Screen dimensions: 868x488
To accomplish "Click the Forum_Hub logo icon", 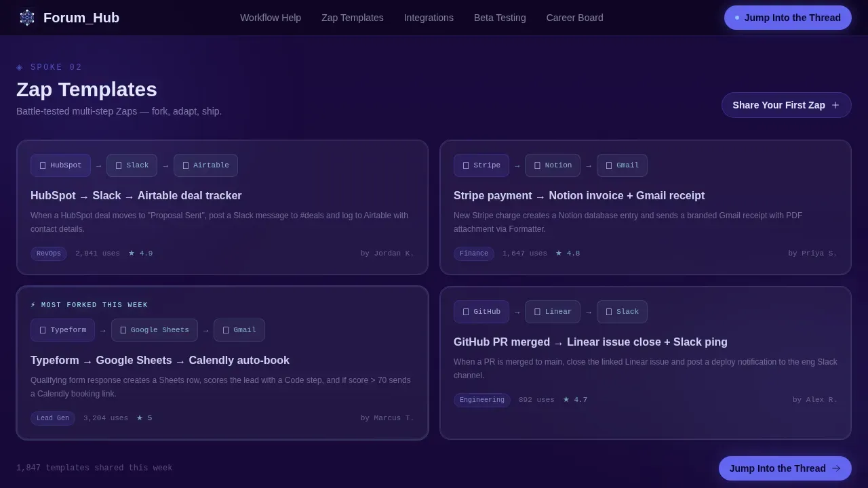I will tap(27, 18).
